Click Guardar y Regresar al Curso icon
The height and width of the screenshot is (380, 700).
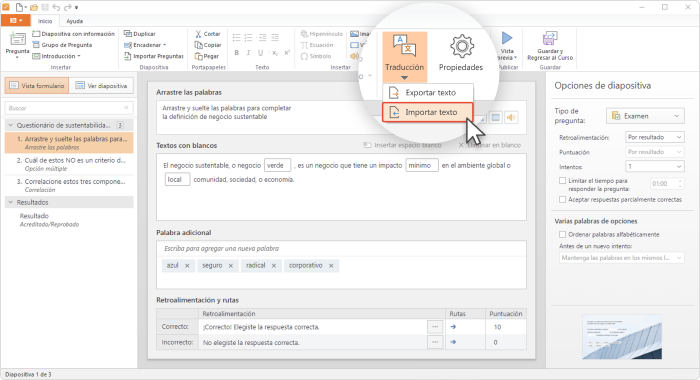point(550,38)
